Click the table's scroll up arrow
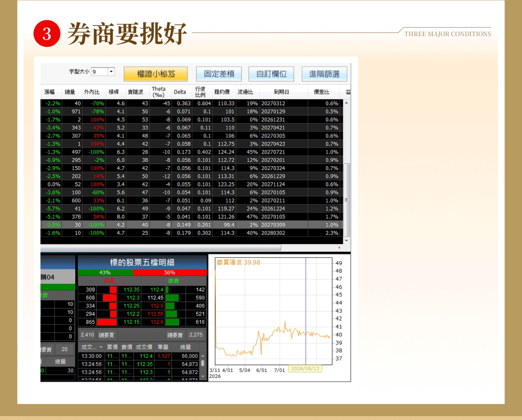This screenshot has height=420, width=522. click(x=347, y=103)
